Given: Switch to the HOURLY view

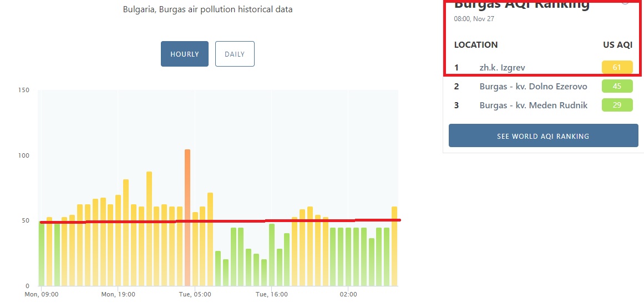Looking at the screenshot, I should pyautogui.click(x=184, y=54).
